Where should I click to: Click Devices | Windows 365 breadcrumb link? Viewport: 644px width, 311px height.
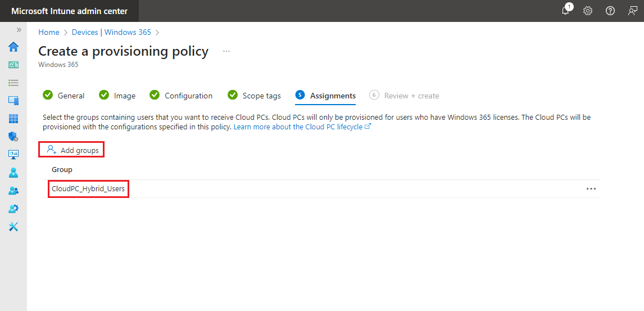[x=111, y=32]
